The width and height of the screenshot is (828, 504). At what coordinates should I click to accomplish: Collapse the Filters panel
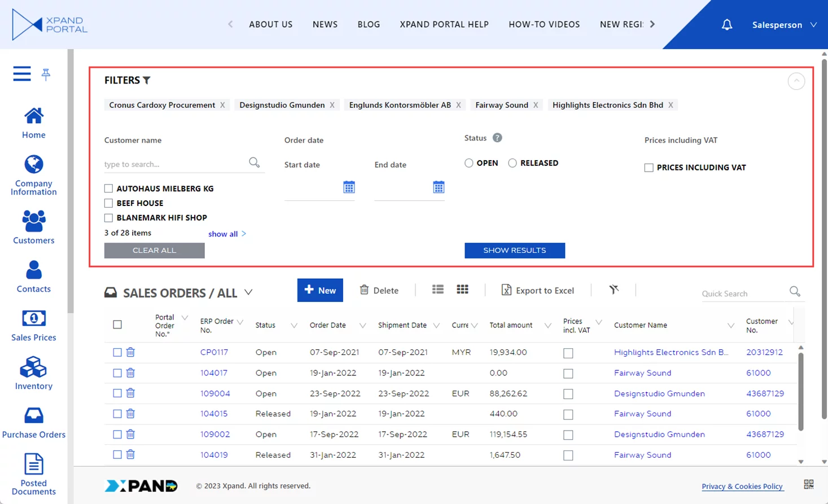[x=796, y=81]
